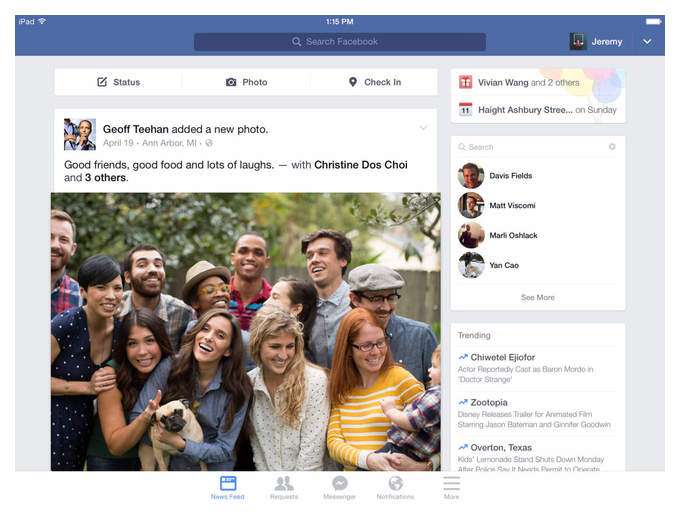Click the magnifier icon in sidebar search

point(462,147)
